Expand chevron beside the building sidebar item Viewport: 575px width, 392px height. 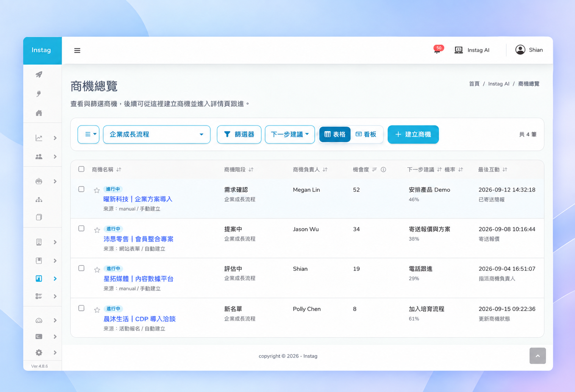click(55, 242)
